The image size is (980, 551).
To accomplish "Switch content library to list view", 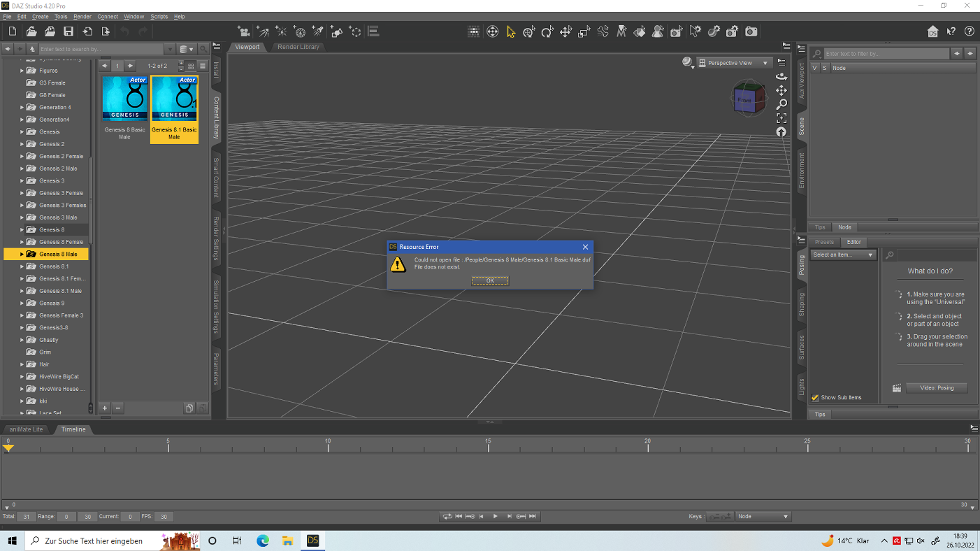I will coord(203,66).
